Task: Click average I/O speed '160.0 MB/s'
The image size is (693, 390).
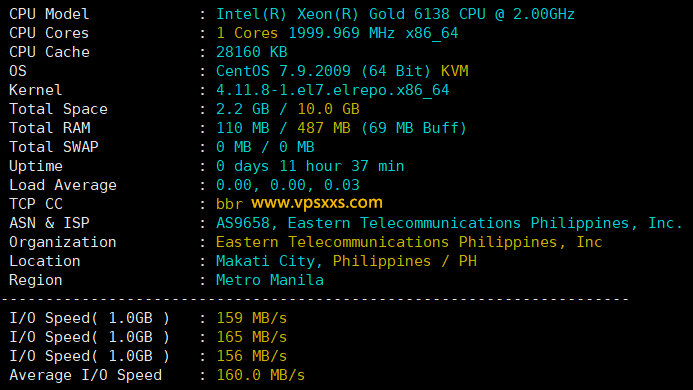Action: [x=261, y=375]
